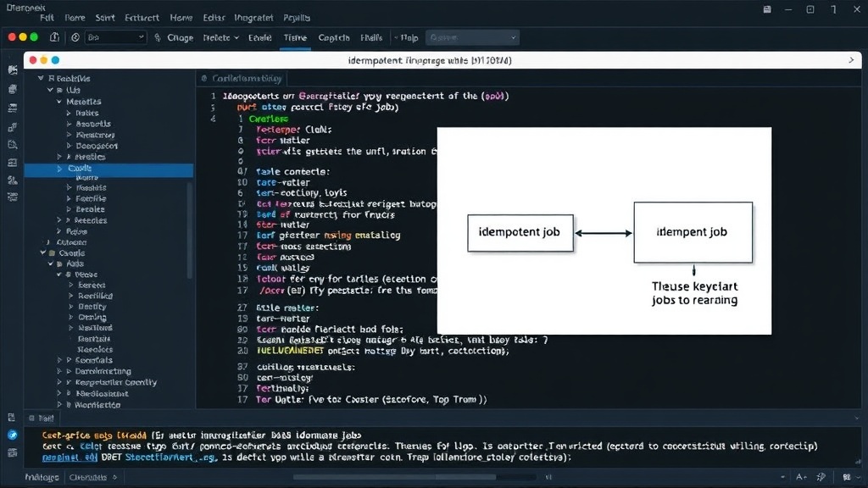
Task: Click the round blue icon in bottom-left sidebar
Action: [x=12, y=435]
